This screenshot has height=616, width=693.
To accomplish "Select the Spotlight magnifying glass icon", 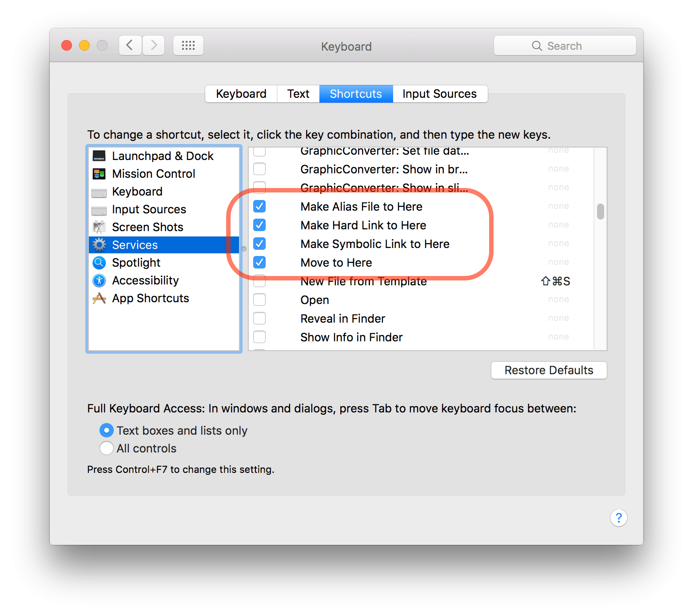I will (x=99, y=263).
